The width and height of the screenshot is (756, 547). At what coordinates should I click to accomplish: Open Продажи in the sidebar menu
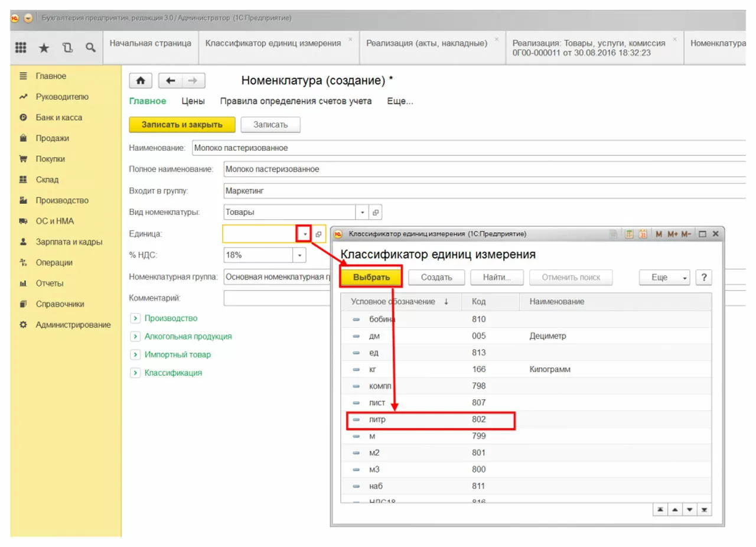[x=52, y=138]
